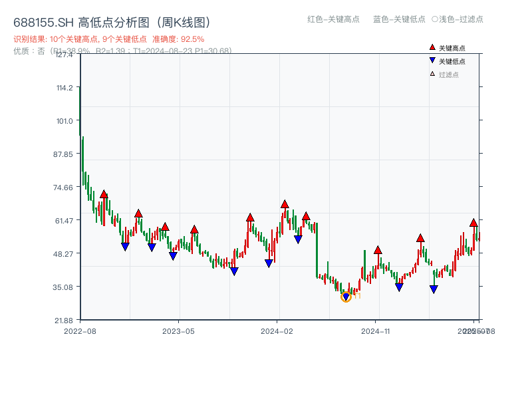Screen dimensions: 532x399
Task: Click the chart title 688155.SH 高低点分析图
Action: [x=112, y=23]
